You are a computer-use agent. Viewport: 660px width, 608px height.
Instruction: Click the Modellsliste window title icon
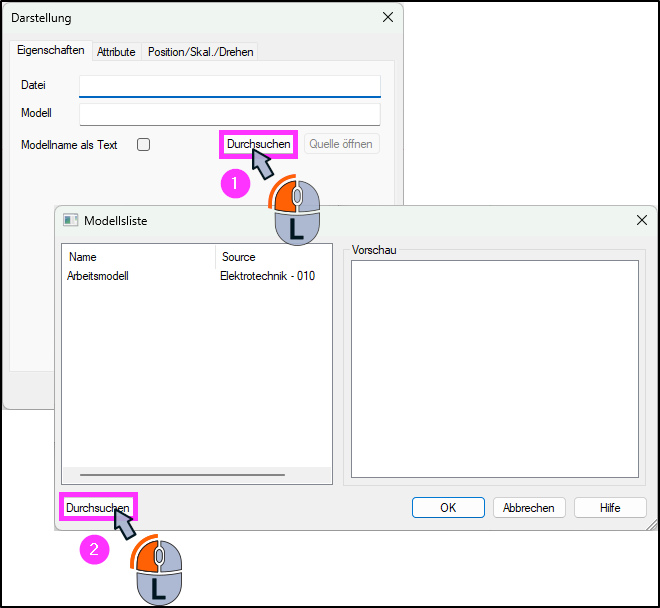(70, 220)
